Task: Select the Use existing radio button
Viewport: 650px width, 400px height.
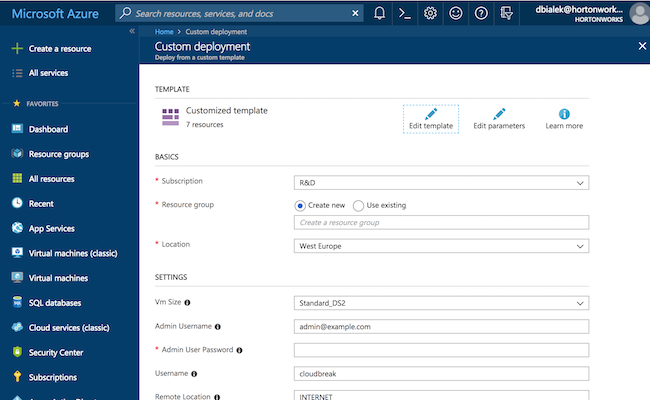Action: tap(358, 205)
